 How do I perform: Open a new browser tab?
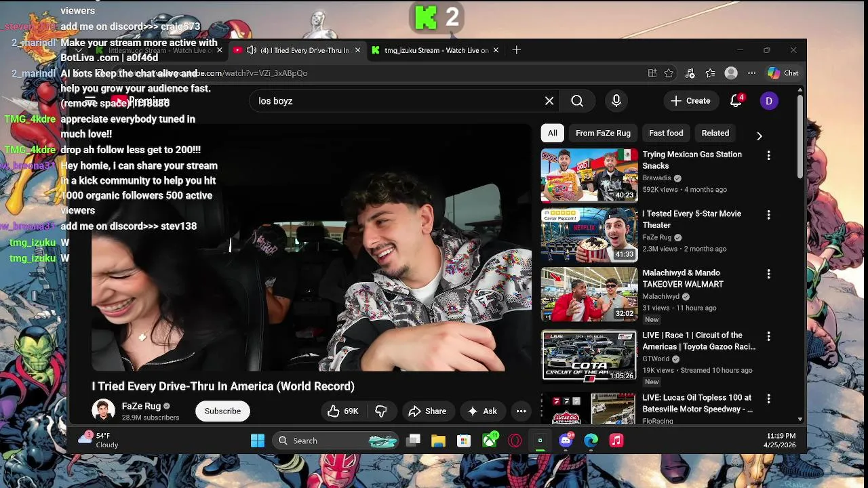517,50
